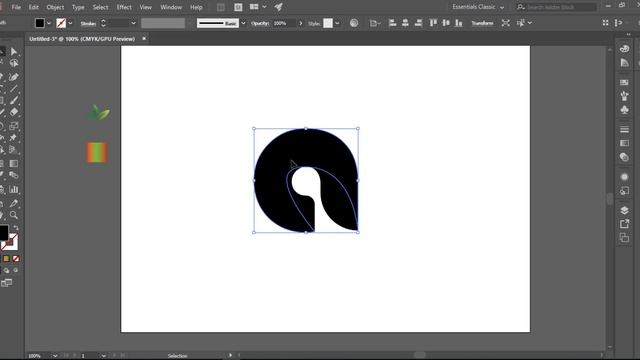
Task: Click Vertical Align Bottom icon
Action: click(459, 23)
